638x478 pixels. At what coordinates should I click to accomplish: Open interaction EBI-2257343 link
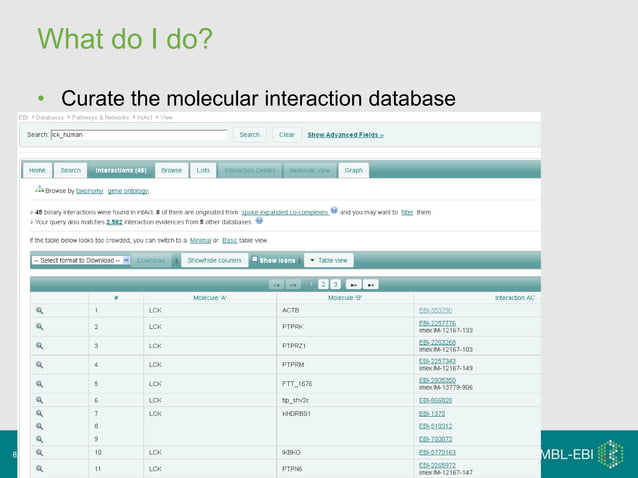(x=437, y=361)
